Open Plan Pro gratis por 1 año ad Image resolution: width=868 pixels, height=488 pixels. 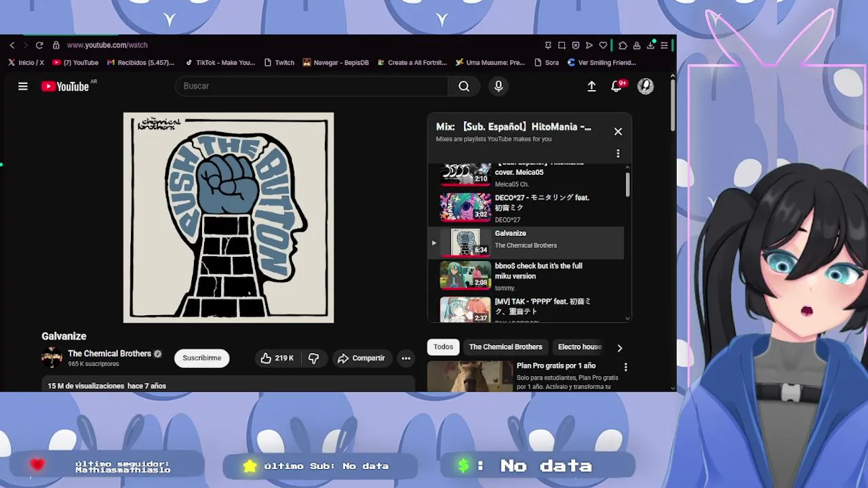[556, 366]
